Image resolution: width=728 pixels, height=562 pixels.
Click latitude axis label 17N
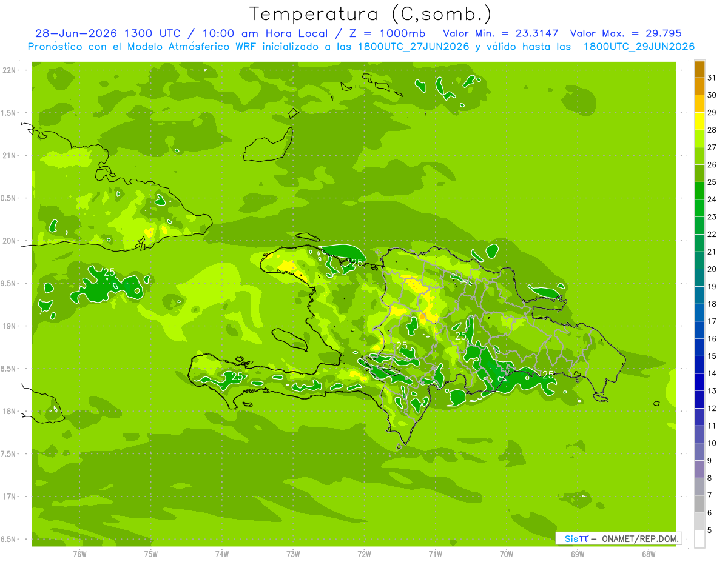click(x=10, y=497)
